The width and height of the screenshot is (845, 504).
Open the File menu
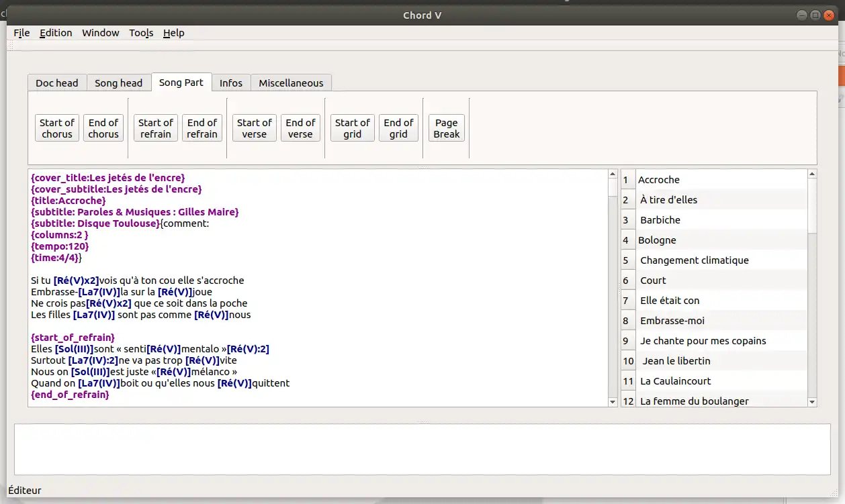[21, 33]
